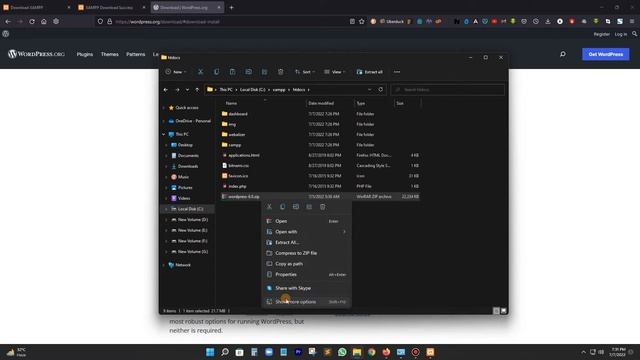Click the taskbar Search magnifier
This screenshot has height=360, width=640.
[224, 352]
